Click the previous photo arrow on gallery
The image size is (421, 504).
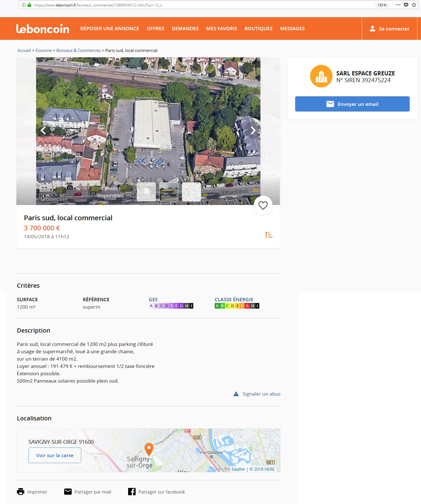tap(43, 130)
